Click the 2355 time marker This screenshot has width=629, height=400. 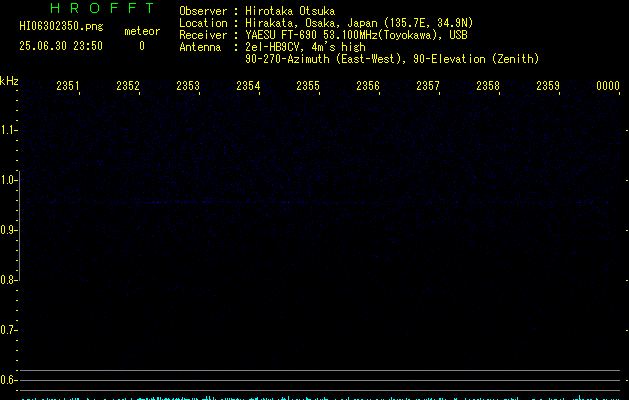coord(308,86)
